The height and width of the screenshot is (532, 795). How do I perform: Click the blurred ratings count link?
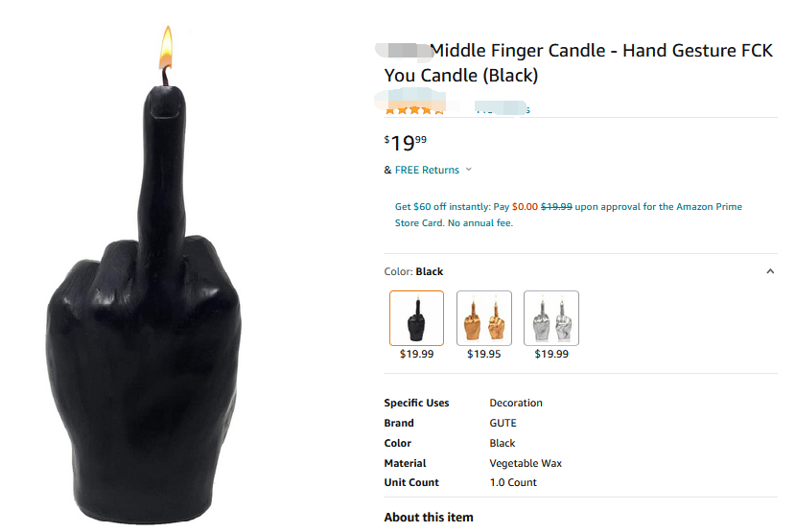pyautogui.click(x=503, y=109)
